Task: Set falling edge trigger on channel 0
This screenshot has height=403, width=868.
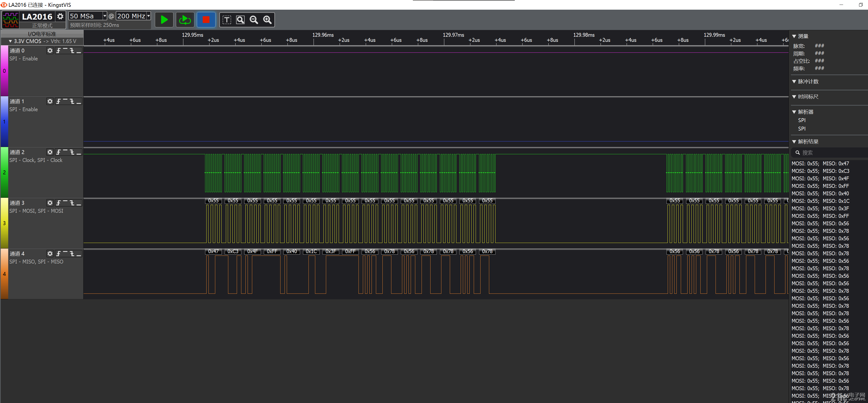Action: click(72, 51)
